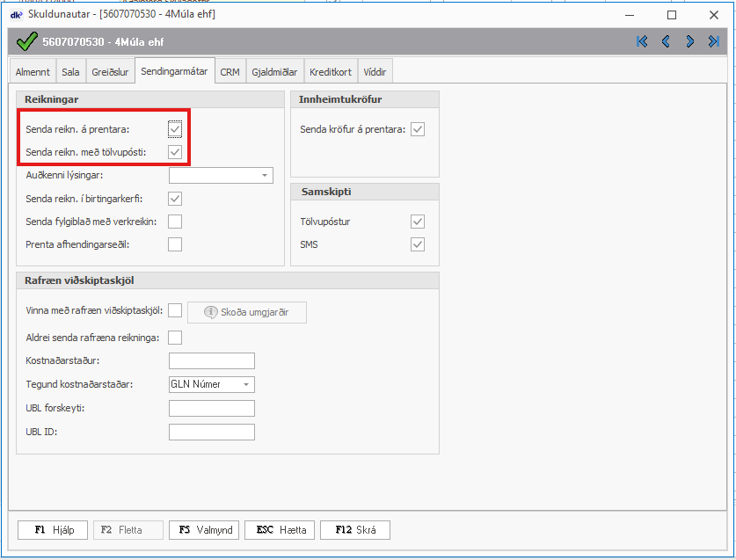Click the UBL ID input field

pos(211,432)
